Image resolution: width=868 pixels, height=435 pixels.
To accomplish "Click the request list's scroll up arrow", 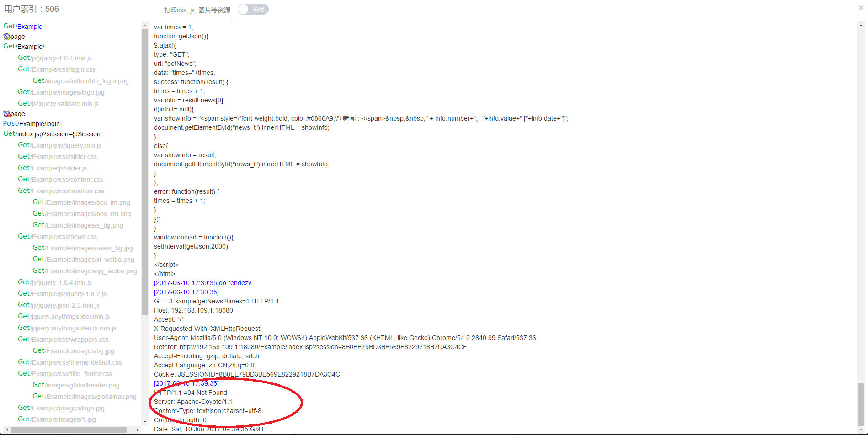I will 145,26.
